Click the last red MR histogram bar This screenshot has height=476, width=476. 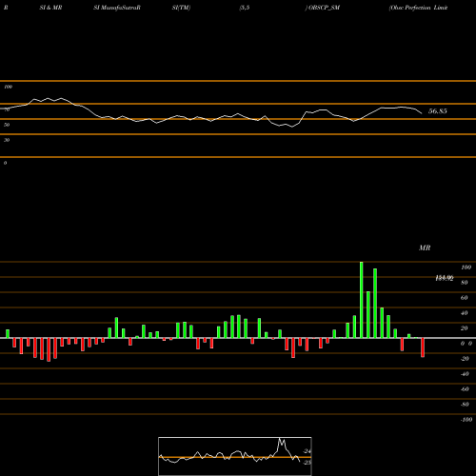point(423,347)
